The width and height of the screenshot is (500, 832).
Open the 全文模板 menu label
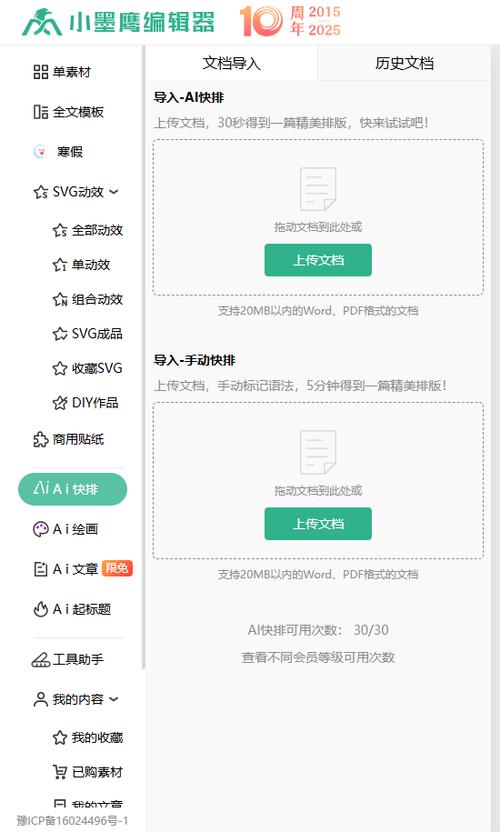click(x=78, y=112)
